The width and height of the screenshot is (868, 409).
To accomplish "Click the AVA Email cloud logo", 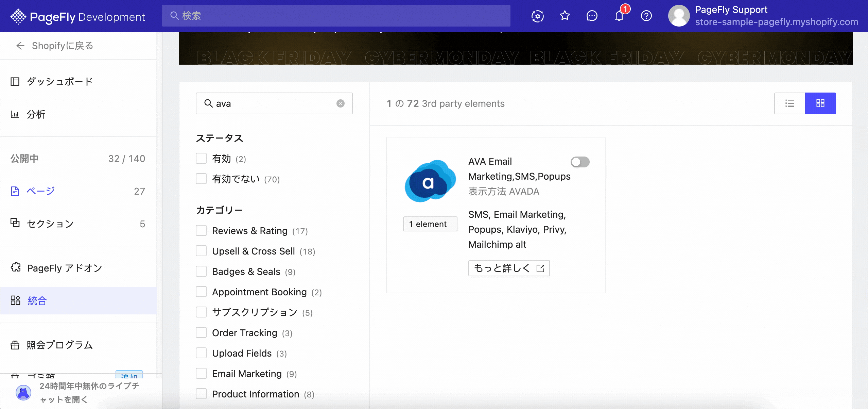I will 430,181.
